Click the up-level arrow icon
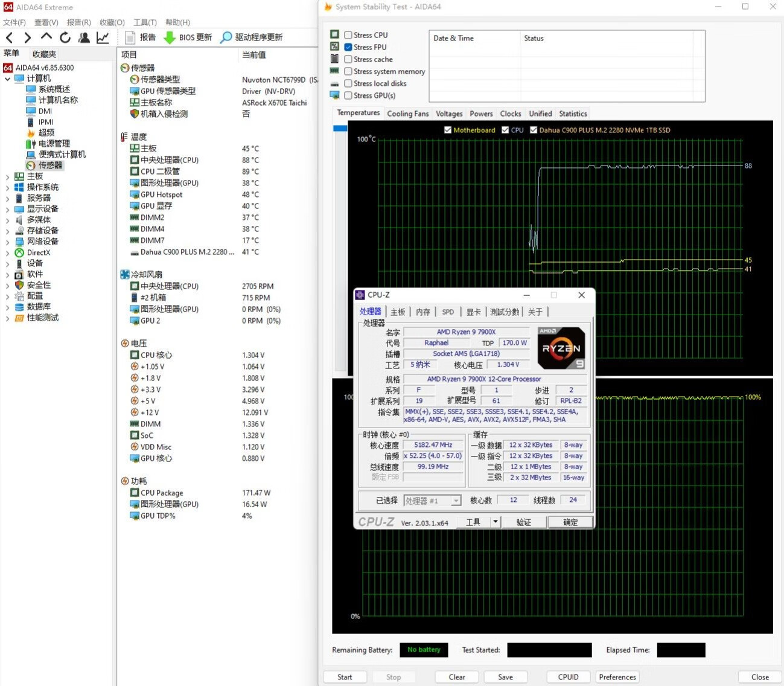 (x=46, y=37)
